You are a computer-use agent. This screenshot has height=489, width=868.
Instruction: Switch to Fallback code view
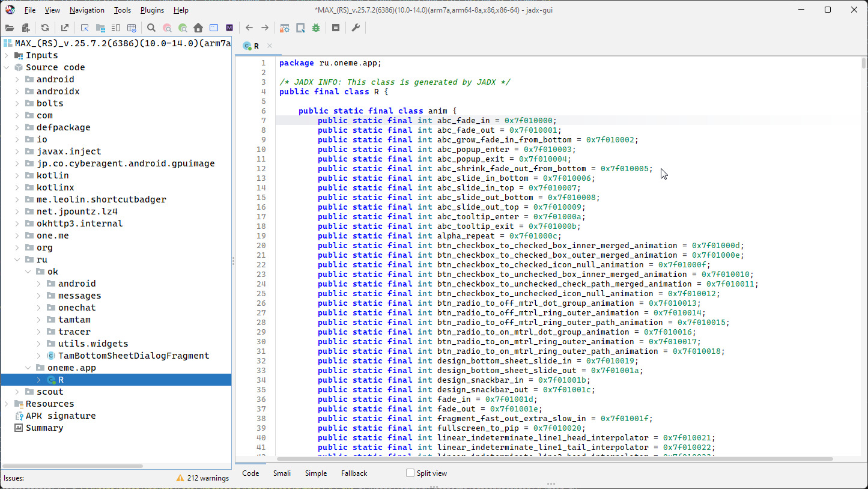click(354, 473)
